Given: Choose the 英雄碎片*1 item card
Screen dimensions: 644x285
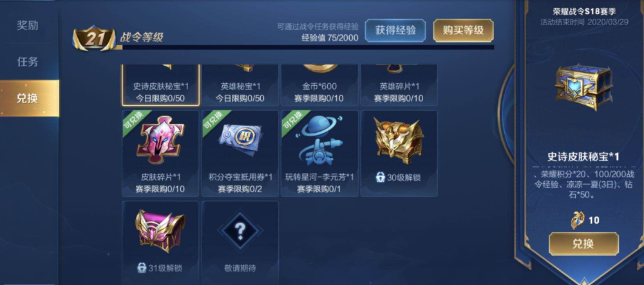Looking at the screenshot, I should [x=399, y=84].
